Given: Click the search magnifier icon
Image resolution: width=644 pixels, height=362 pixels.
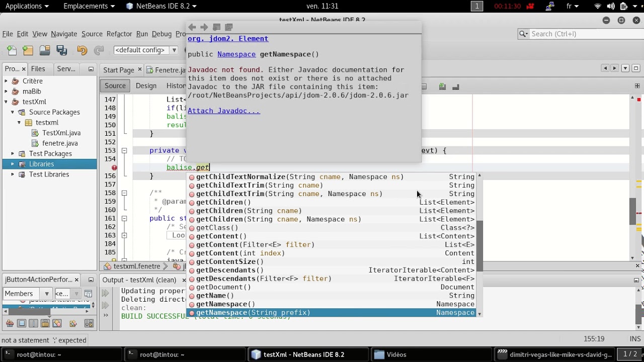Looking at the screenshot, I should pos(523,34).
